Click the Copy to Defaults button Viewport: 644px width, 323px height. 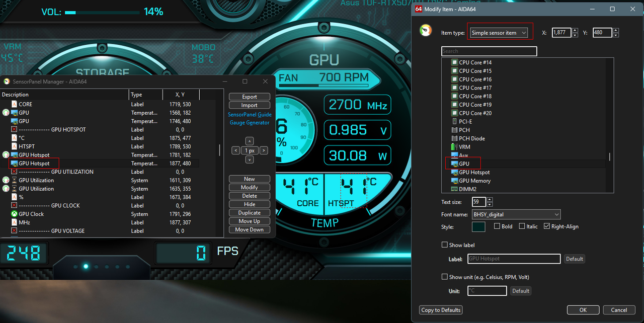pos(441,310)
